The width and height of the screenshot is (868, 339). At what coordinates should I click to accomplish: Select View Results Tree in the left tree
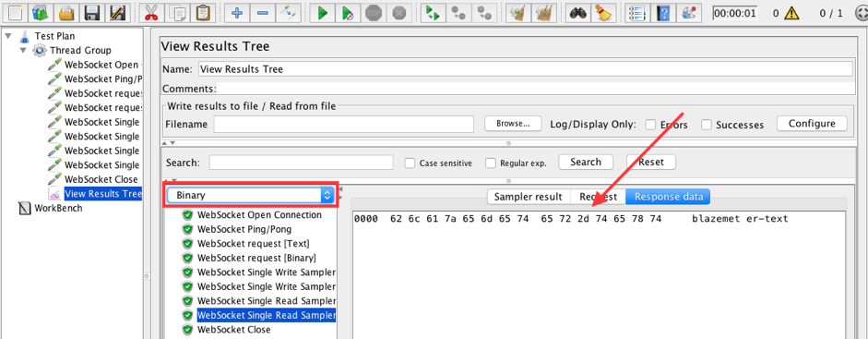(x=103, y=194)
